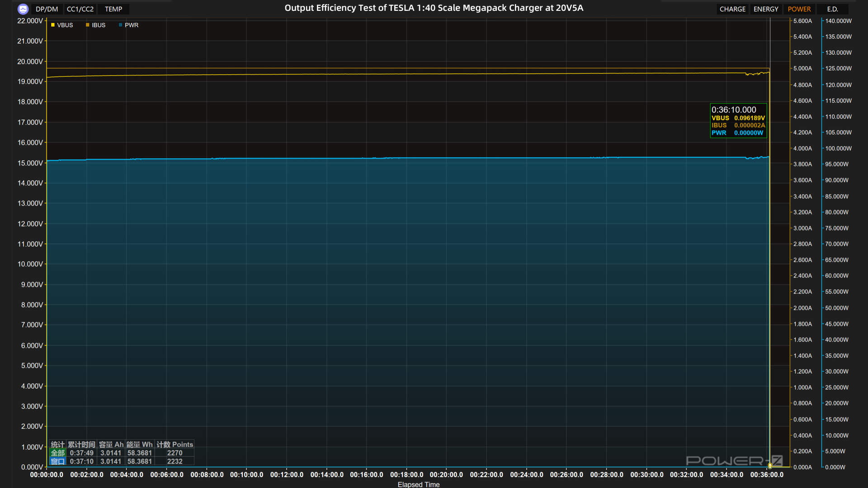Select the POWER view tab
Screen dimensions: 868x488
pyautogui.click(x=799, y=9)
